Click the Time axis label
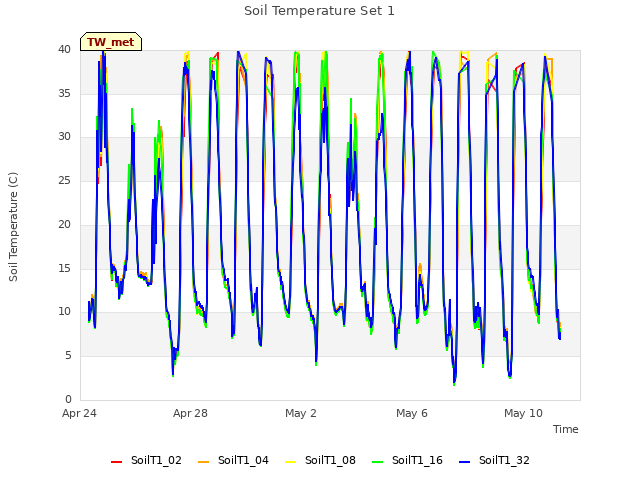This screenshot has height=480, width=640. [x=565, y=429]
